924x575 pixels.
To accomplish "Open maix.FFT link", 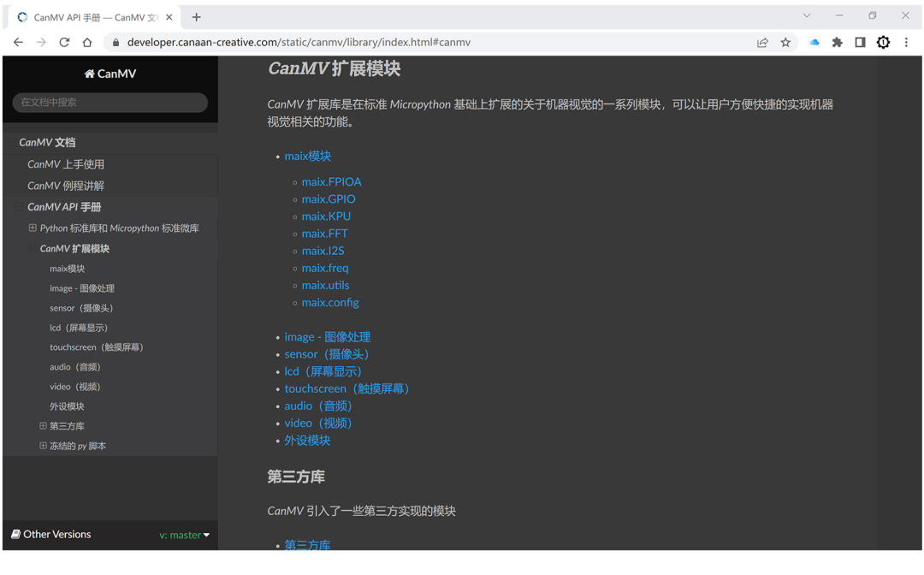I will coord(325,234).
